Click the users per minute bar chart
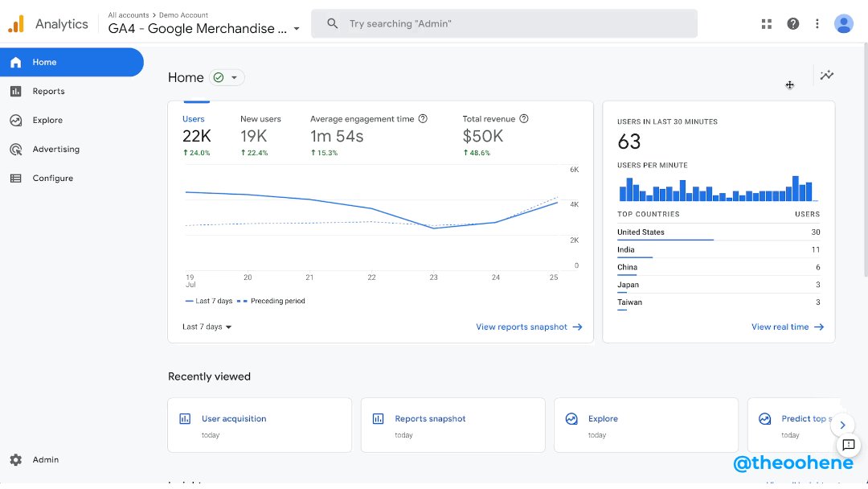 point(718,188)
